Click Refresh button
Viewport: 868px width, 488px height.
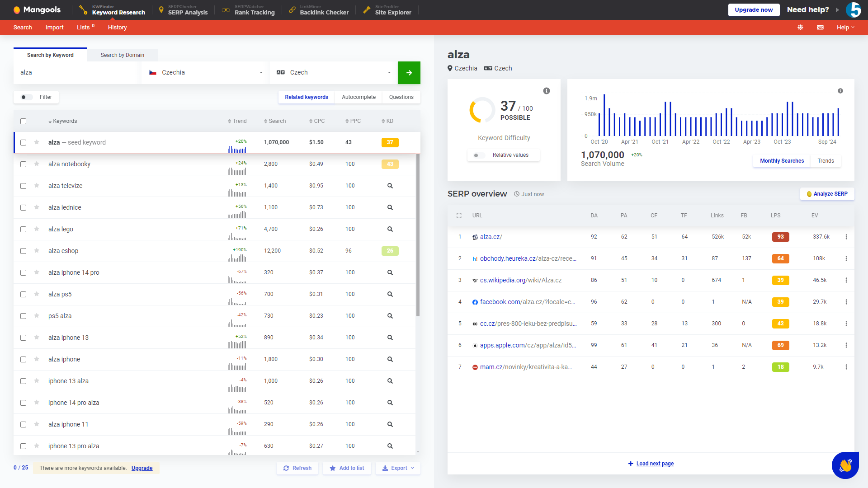[297, 468]
